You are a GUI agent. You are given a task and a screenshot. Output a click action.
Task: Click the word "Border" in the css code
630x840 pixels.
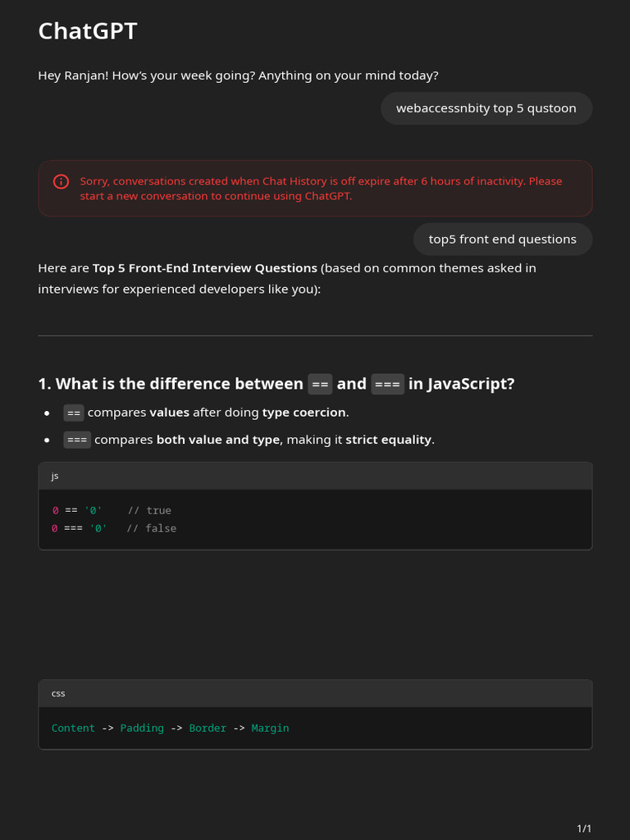[x=208, y=728]
